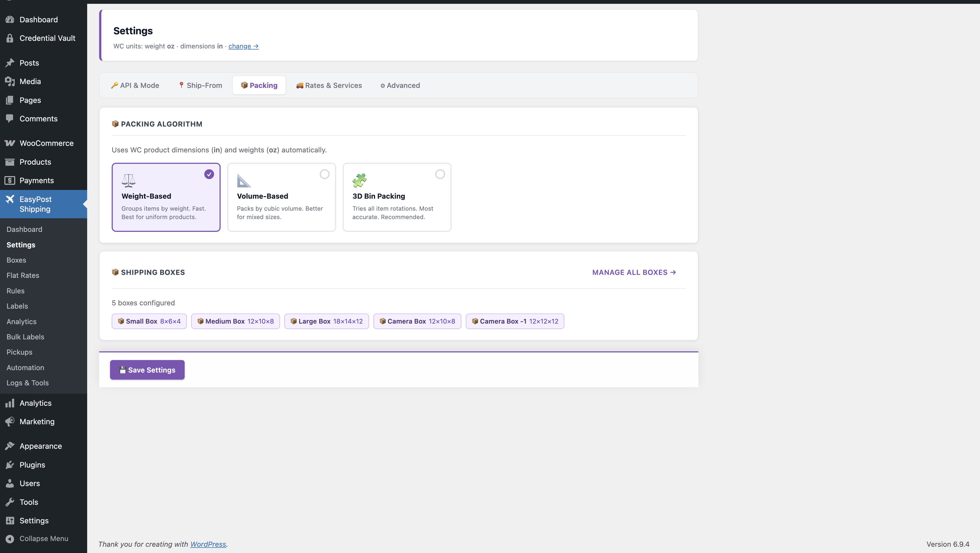Click the Small Box 8×6×4 chip

(x=149, y=321)
